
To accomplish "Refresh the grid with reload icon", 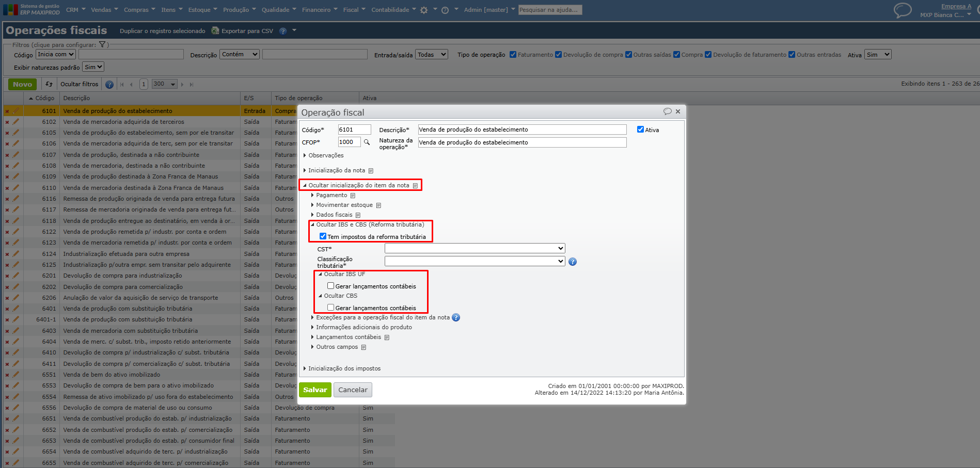I will pyautogui.click(x=49, y=84).
